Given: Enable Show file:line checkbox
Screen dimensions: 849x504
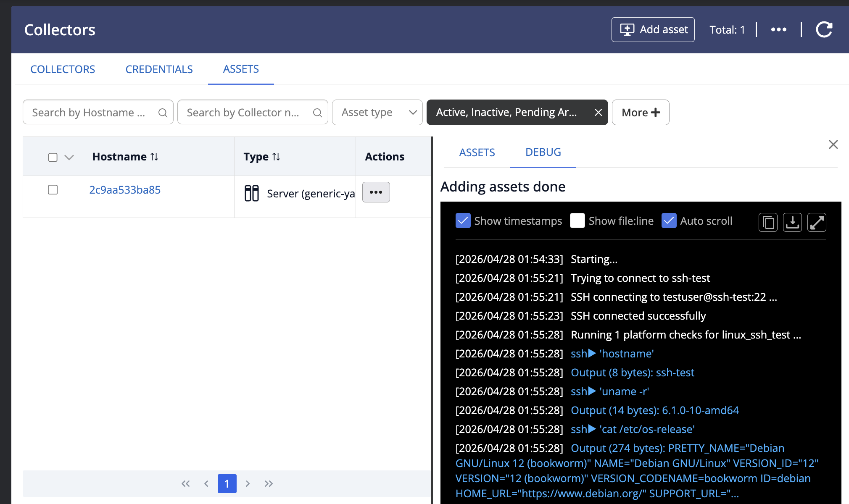Looking at the screenshot, I should click(577, 220).
